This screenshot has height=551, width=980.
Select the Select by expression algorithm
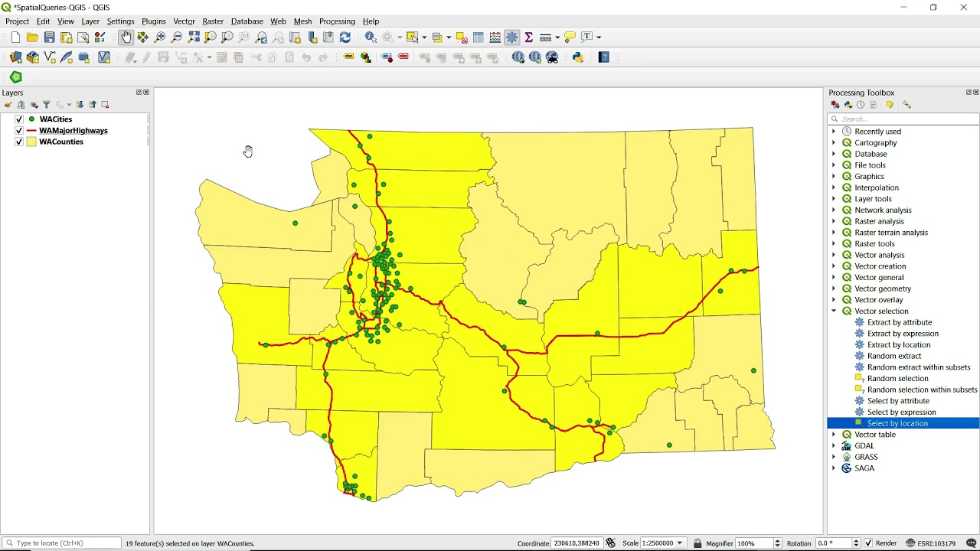[901, 412]
